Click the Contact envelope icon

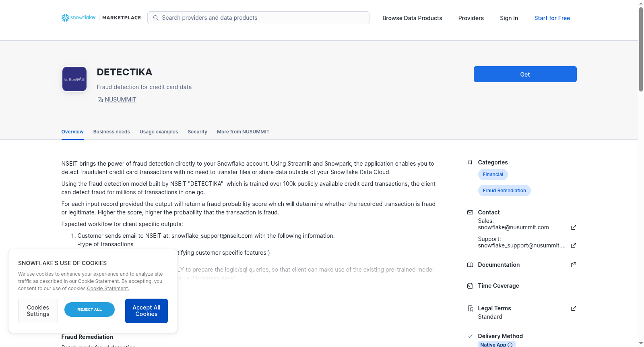[x=470, y=212]
